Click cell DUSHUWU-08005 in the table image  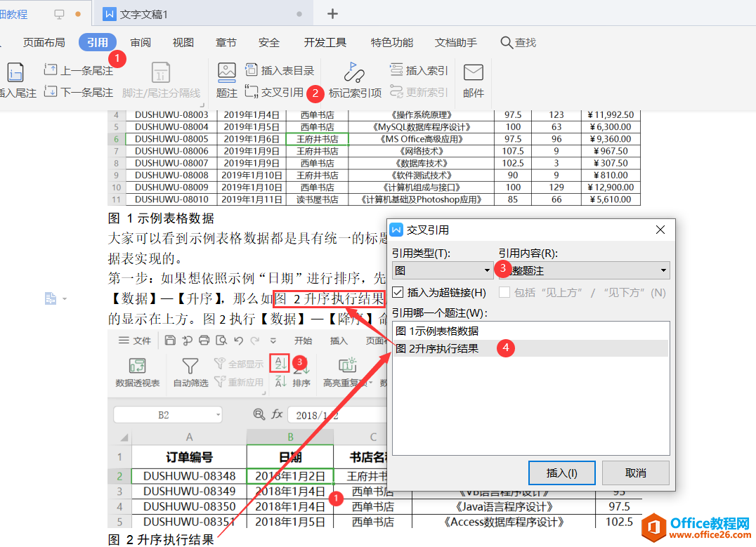171,139
